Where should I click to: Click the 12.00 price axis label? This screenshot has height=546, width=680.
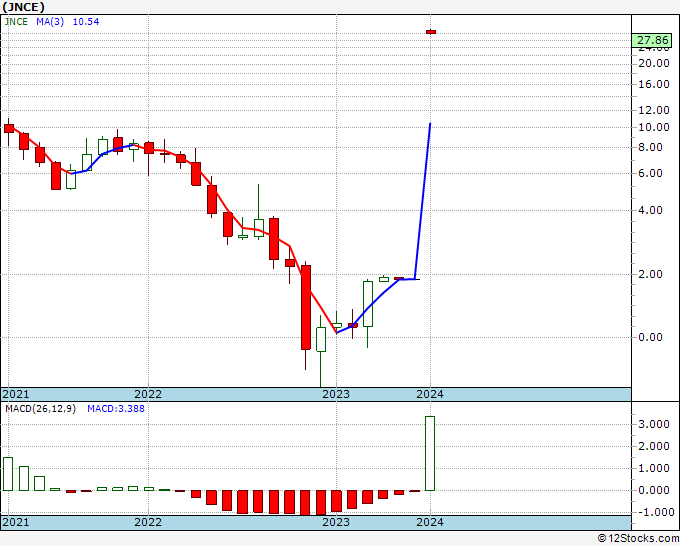coord(654,110)
